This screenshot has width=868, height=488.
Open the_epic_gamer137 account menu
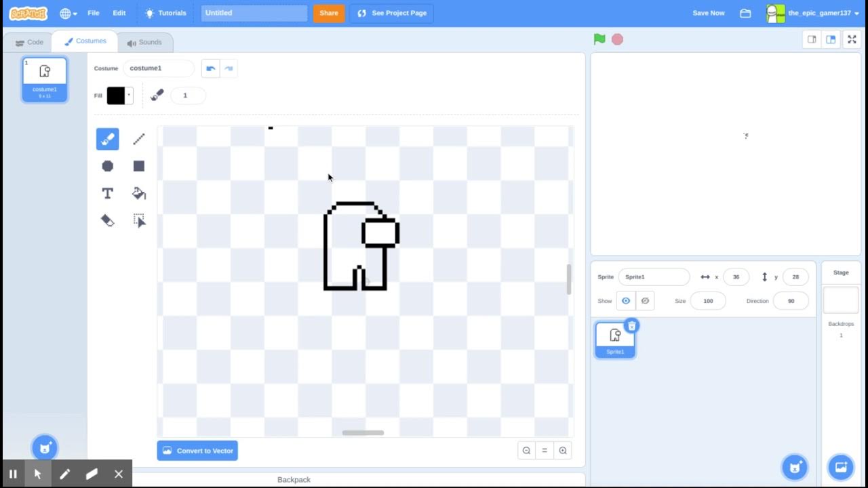click(813, 13)
